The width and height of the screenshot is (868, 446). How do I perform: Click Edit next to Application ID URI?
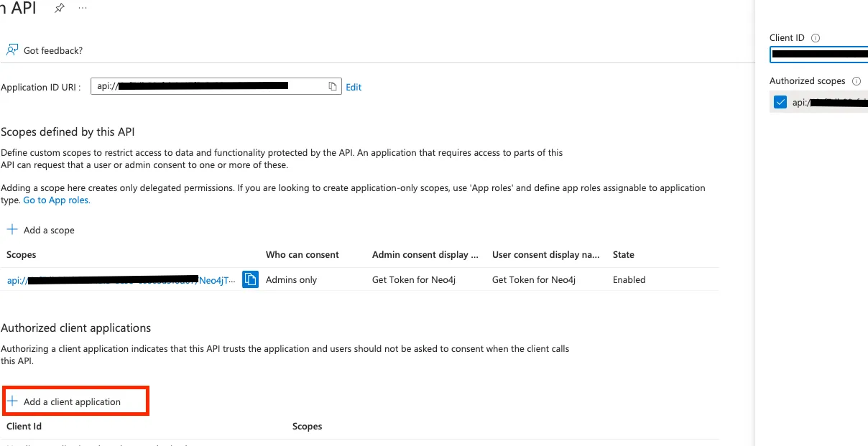click(354, 87)
